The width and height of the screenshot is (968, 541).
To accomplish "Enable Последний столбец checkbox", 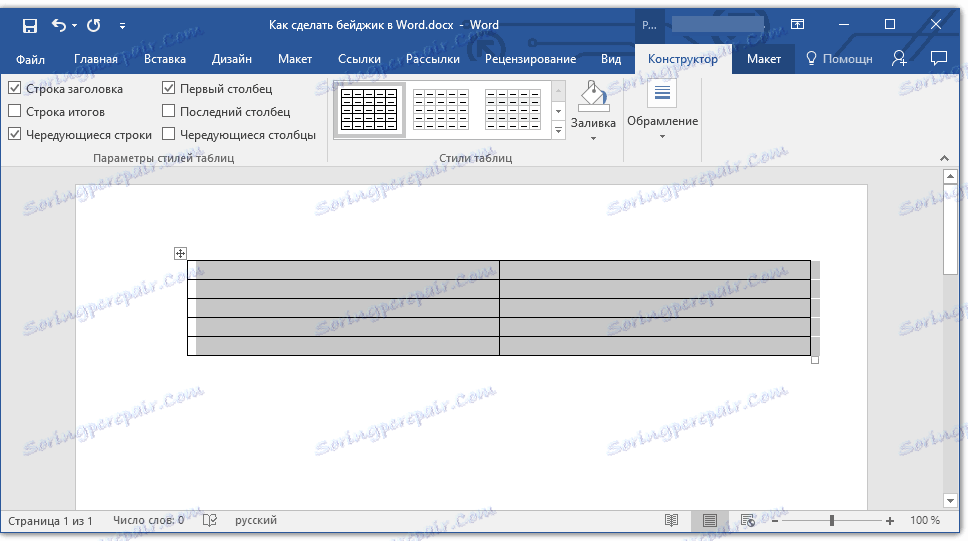I will [x=169, y=111].
